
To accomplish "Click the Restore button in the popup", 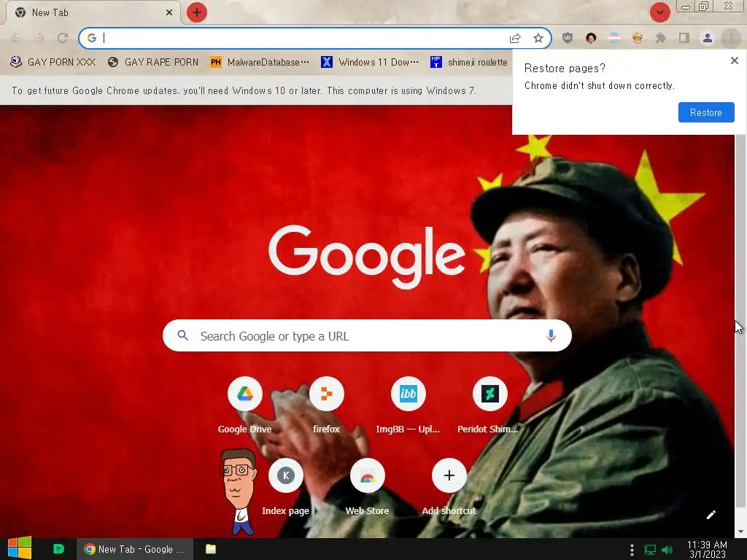I will click(x=706, y=112).
